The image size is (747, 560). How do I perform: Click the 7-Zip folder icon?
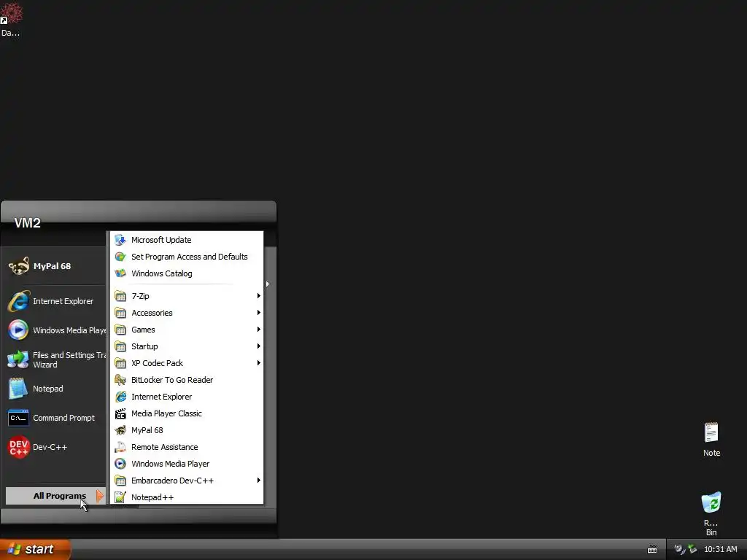click(120, 296)
